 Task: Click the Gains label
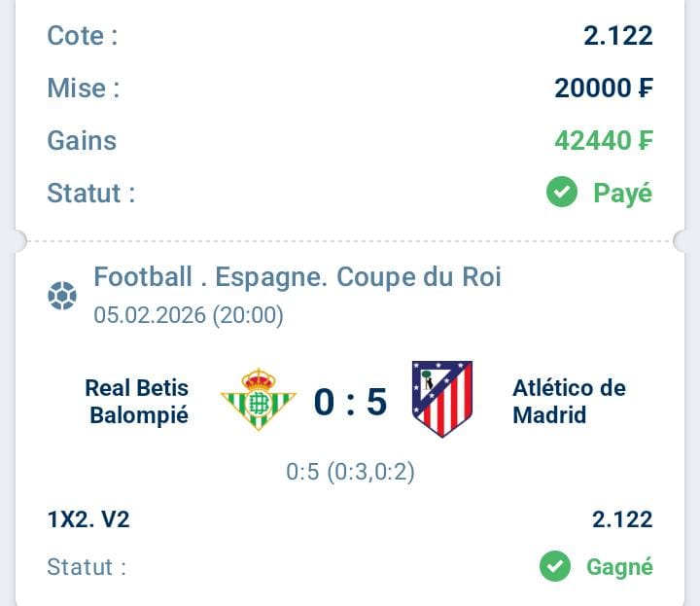coord(82,141)
